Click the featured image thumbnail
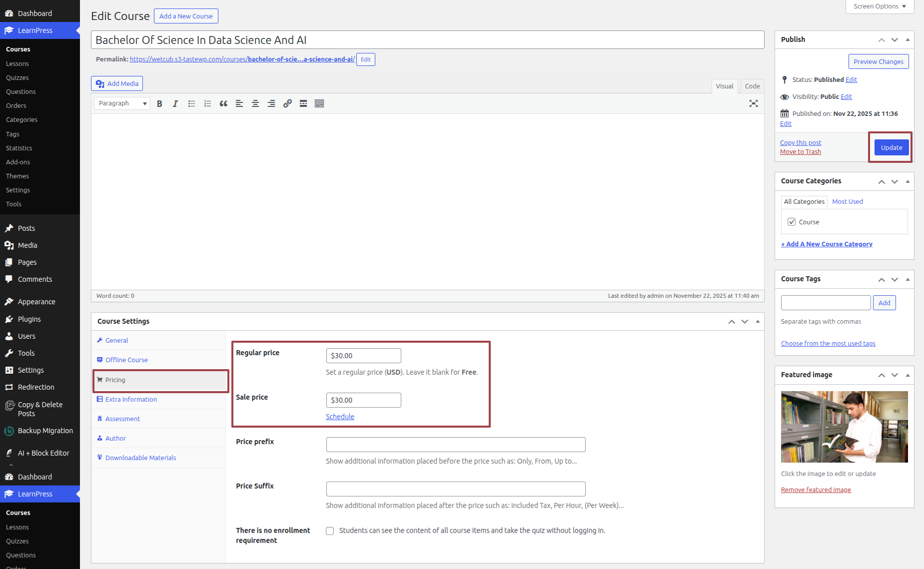 click(844, 427)
